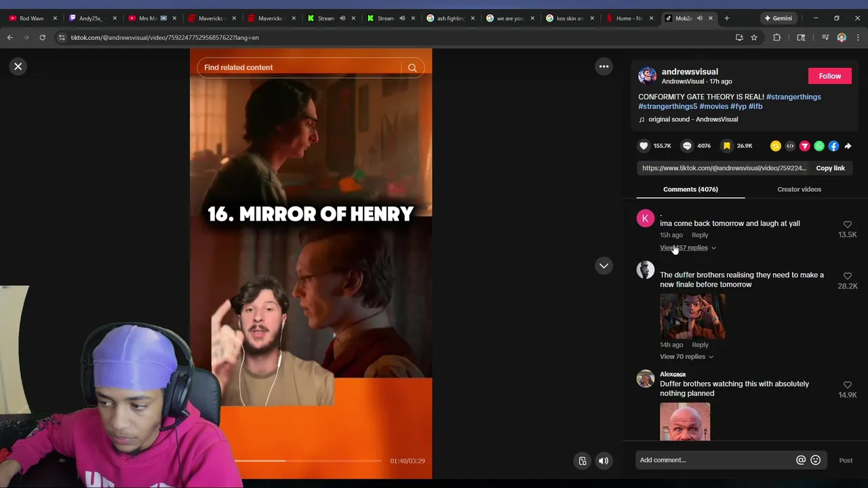
Task: Open the #strangerthings5 hashtag
Action: point(667,106)
